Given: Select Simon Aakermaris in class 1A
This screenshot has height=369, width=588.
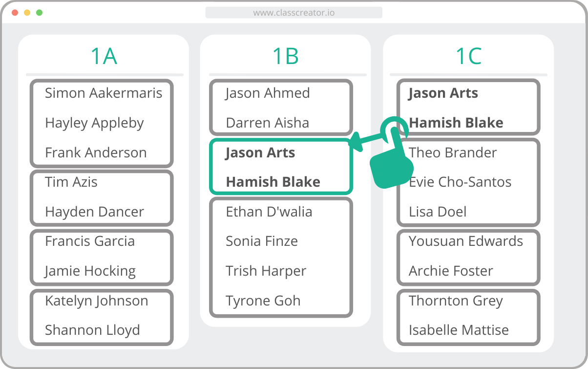Looking at the screenshot, I should tap(104, 93).
